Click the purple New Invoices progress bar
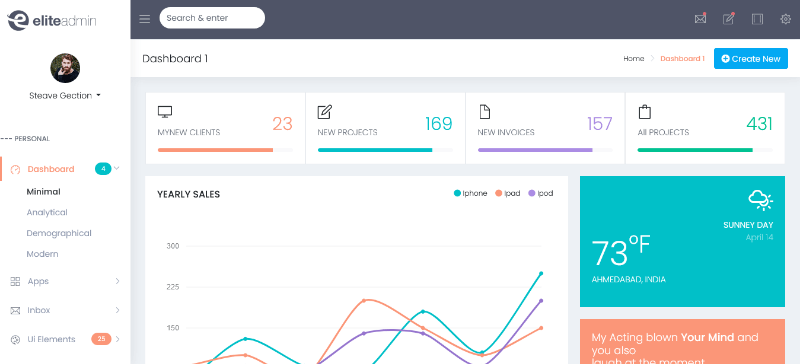This screenshot has height=364, width=800. [535, 150]
